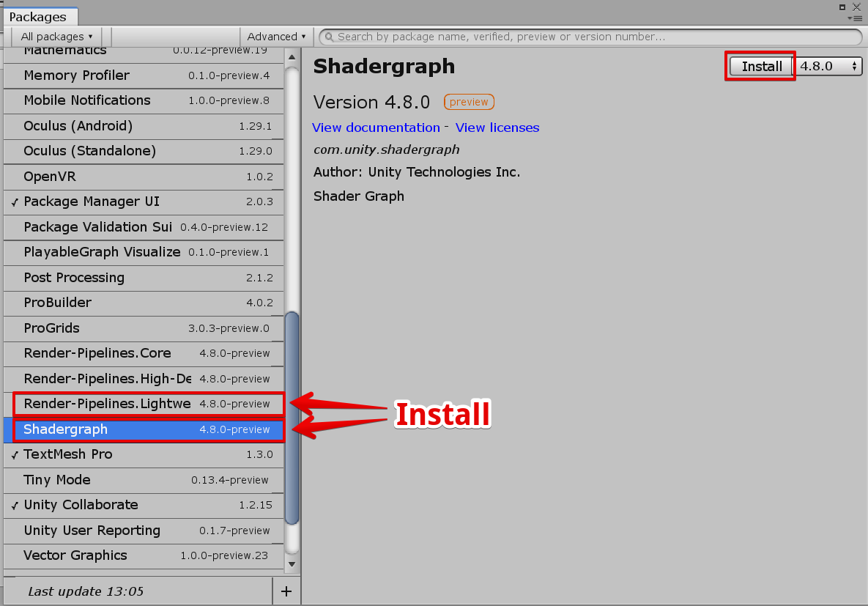Open the View documentation link
The width and height of the screenshot is (868, 606).
[x=376, y=128]
